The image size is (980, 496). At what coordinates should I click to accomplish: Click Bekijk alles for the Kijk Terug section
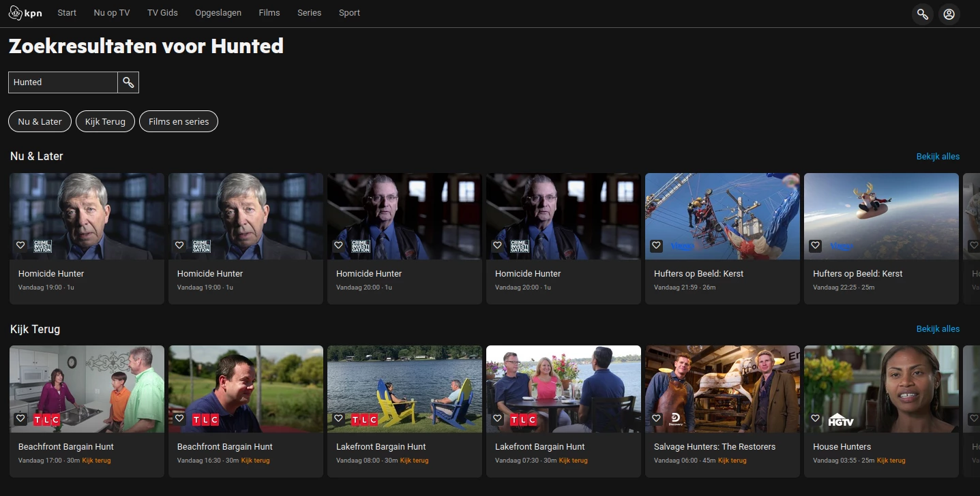tap(938, 329)
